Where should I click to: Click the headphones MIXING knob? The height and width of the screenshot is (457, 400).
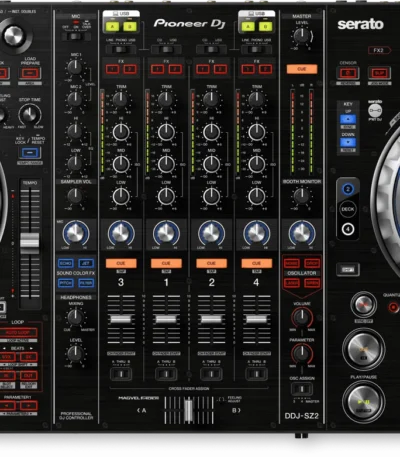[x=76, y=317]
